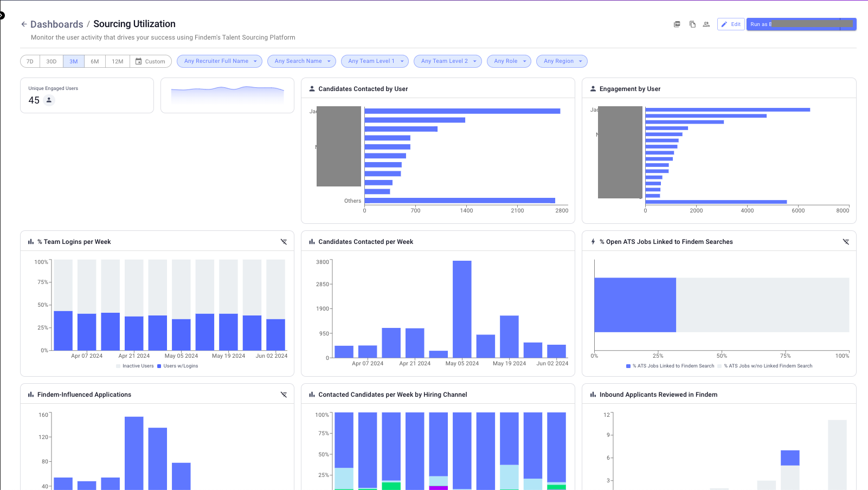
Task: Toggle % ATS Jobs Linked to Findem Search legend
Action: (x=670, y=366)
